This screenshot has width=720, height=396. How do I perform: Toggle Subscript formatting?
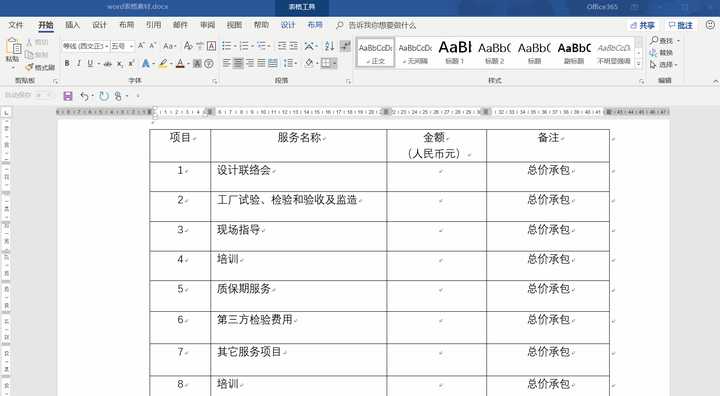(120, 64)
